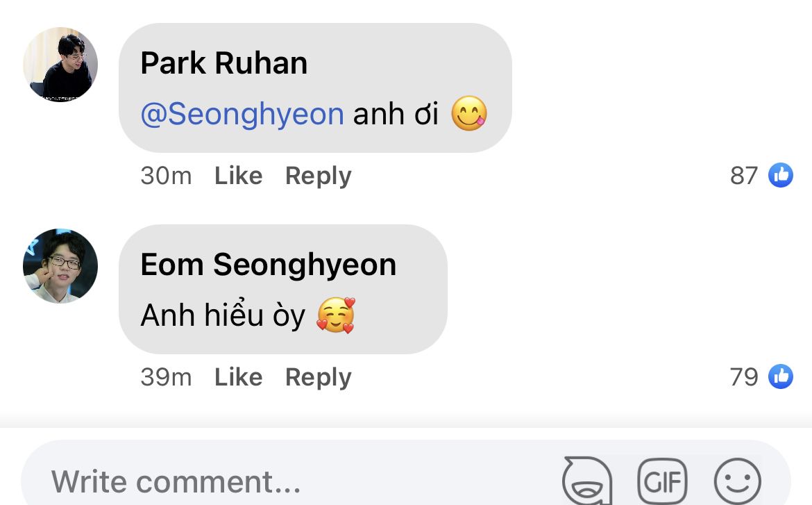Viewport: 812px width, 505px height.
Task: Click the Park Ruhan name
Action: [x=223, y=63]
